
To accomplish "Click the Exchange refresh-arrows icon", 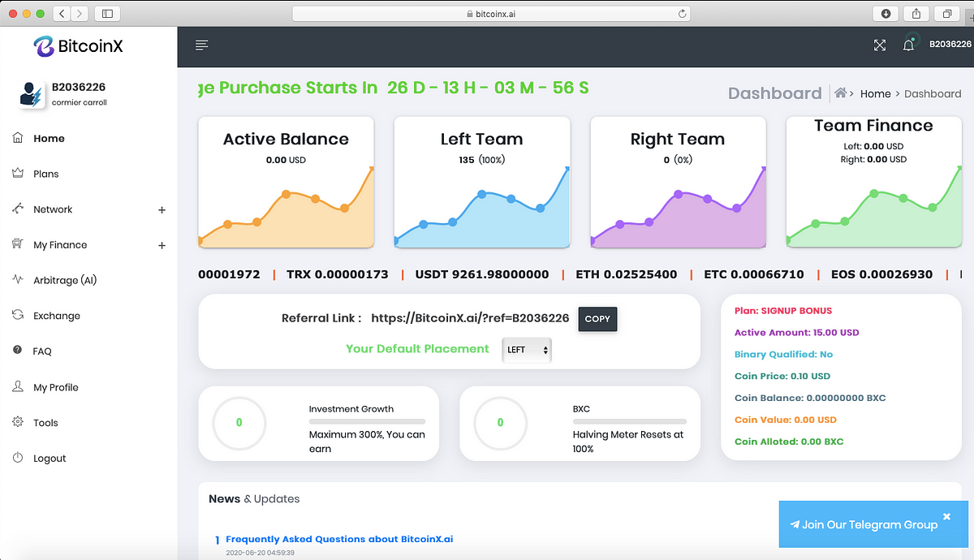I will (18, 316).
